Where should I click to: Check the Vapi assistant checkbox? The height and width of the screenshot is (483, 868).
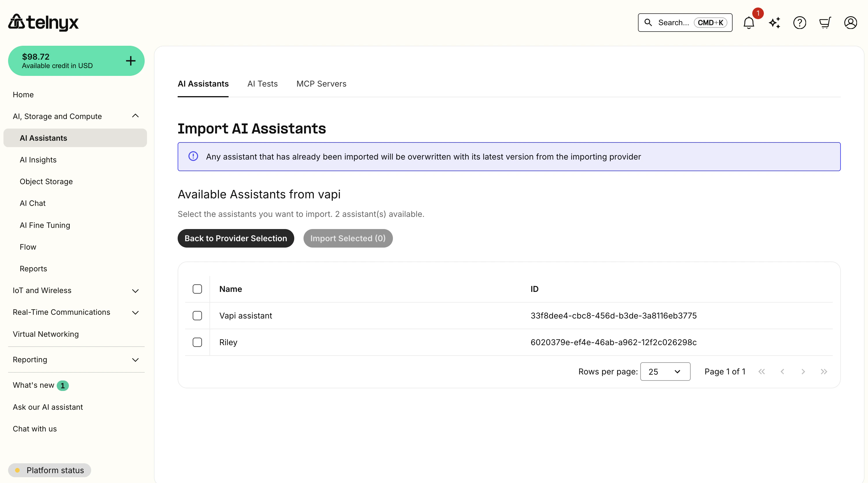(x=197, y=316)
